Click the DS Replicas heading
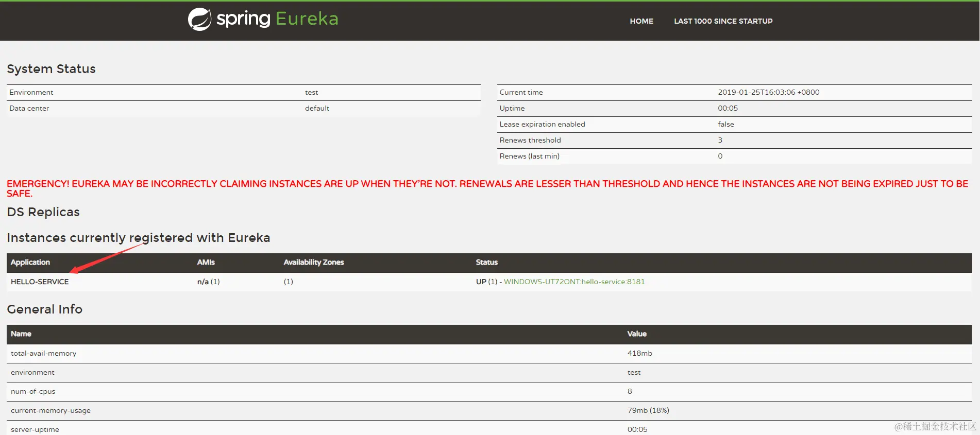Image resolution: width=980 pixels, height=435 pixels. [x=43, y=212]
